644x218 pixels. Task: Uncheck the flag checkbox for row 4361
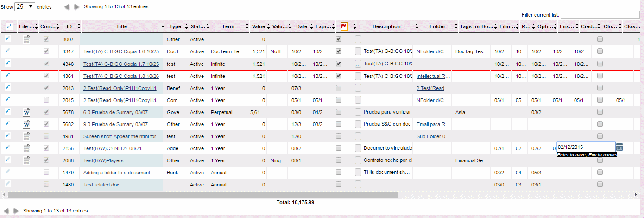click(339, 76)
